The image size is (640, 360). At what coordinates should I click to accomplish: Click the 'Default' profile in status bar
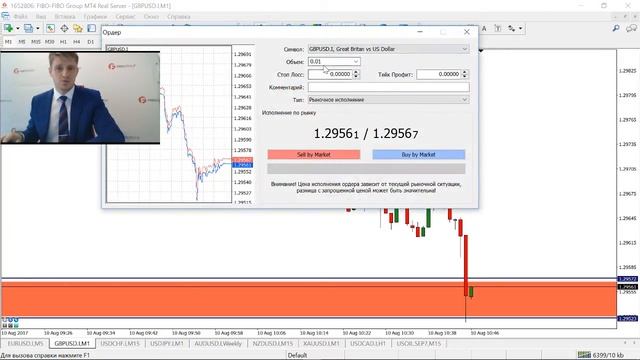click(297, 355)
